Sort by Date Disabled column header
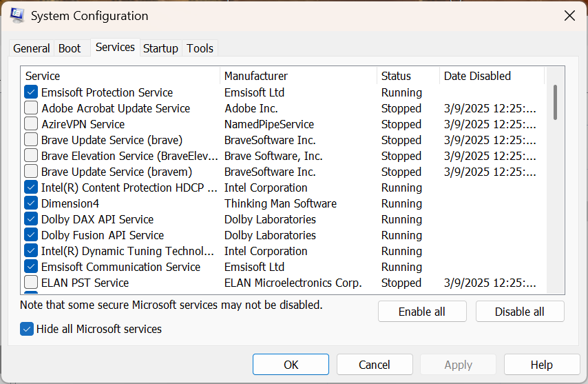The width and height of the screenshot is (588, 384). [x=492, y=76]
